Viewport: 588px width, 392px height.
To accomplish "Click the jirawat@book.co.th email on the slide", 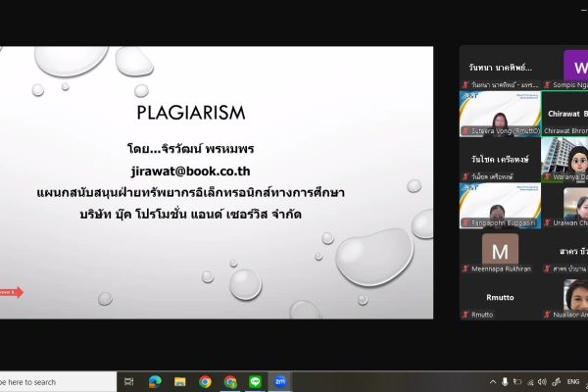I will [190, 171].
